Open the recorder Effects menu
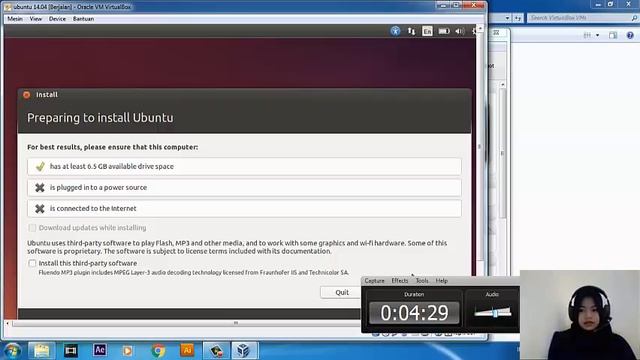Screen dimensions: 640x360 click(400, 281)
